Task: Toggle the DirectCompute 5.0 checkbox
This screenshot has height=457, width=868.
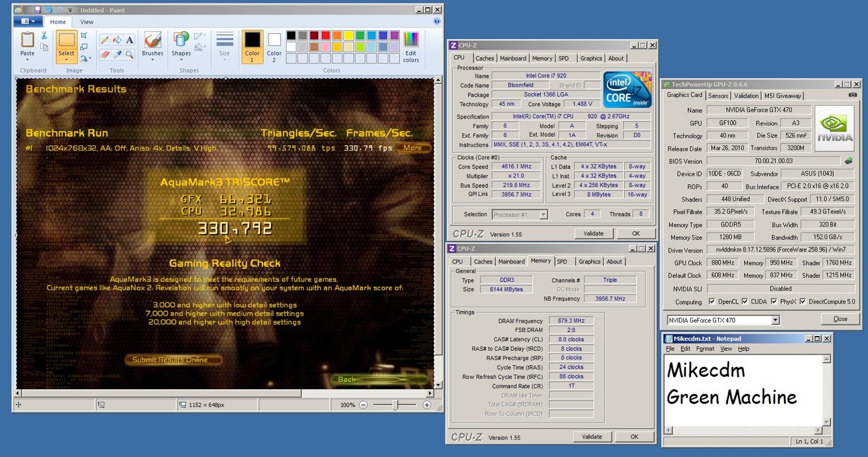Action: [803, 301]
